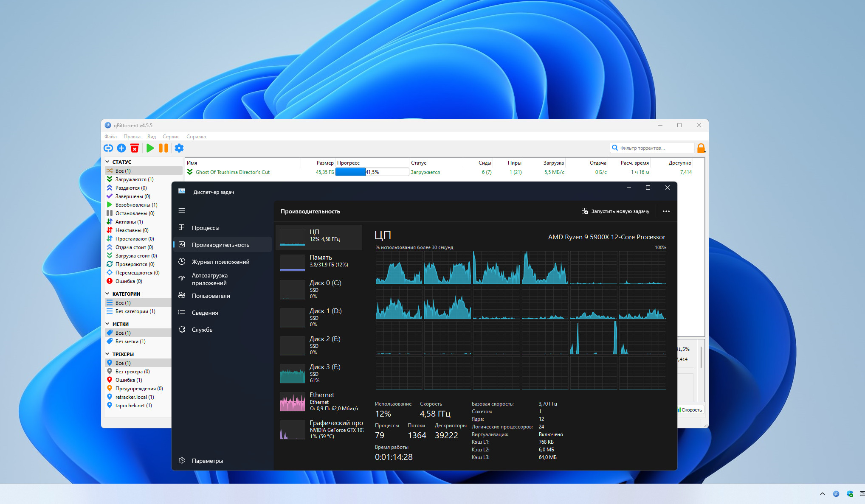Screen dimensions: 865x504
Task: Click the orange pause icon in qBittorrent
Action: tap(163, 148)
